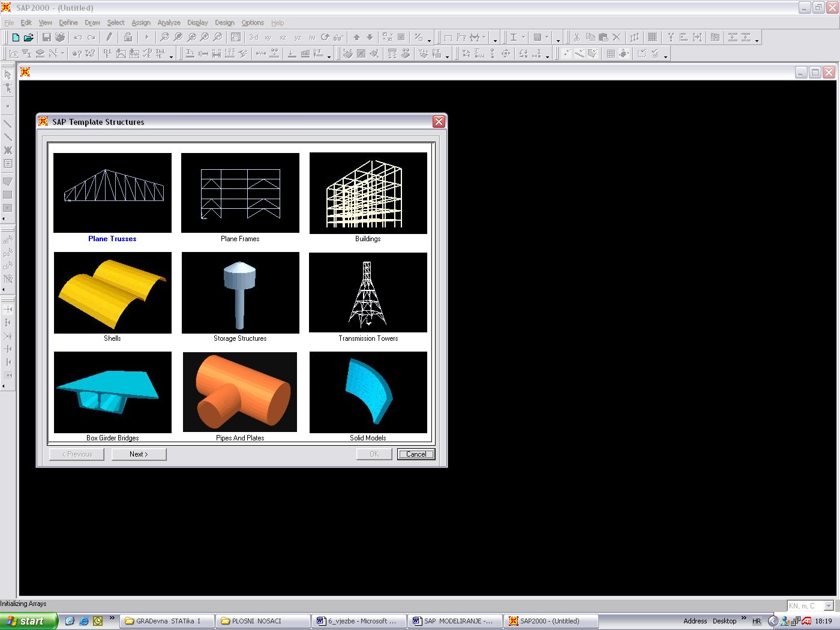Open the Draw menu

[x=92, y=23]
